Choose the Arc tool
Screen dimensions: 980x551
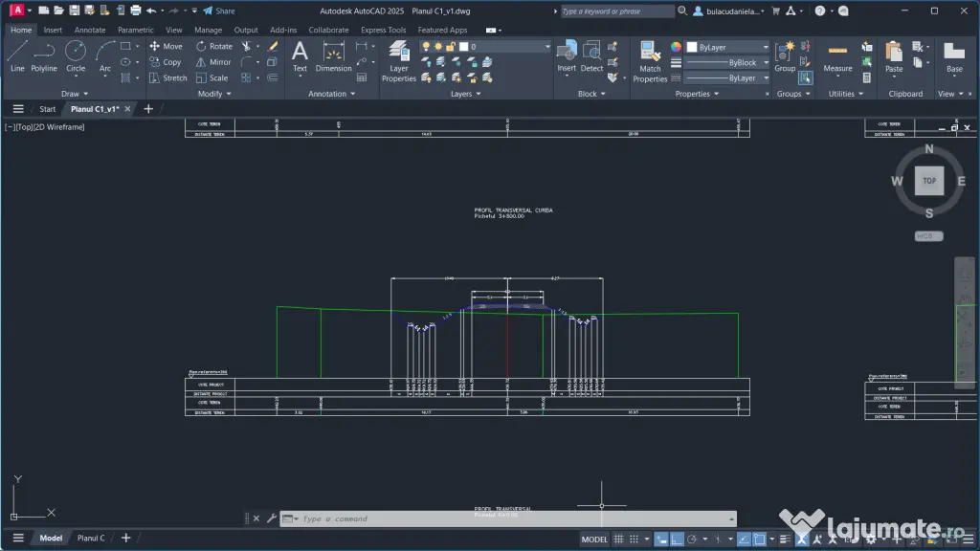coord(105,56)
